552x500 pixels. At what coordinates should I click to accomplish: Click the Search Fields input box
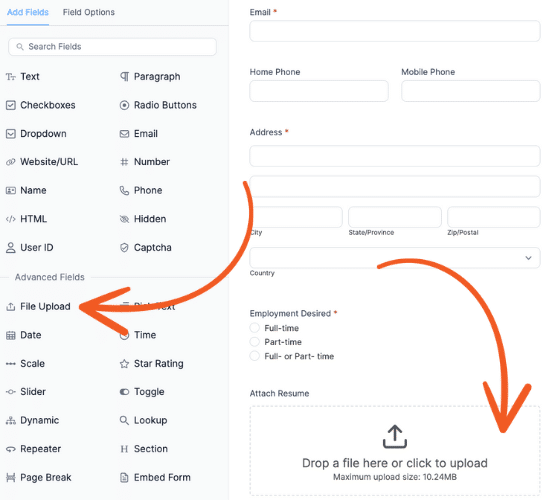pos(112,47)
